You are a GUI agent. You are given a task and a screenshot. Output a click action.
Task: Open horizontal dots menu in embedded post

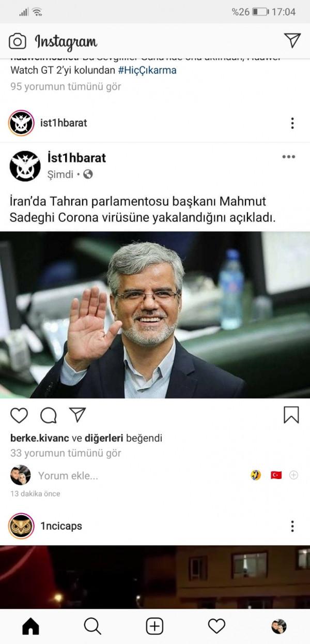click(289, 157)
